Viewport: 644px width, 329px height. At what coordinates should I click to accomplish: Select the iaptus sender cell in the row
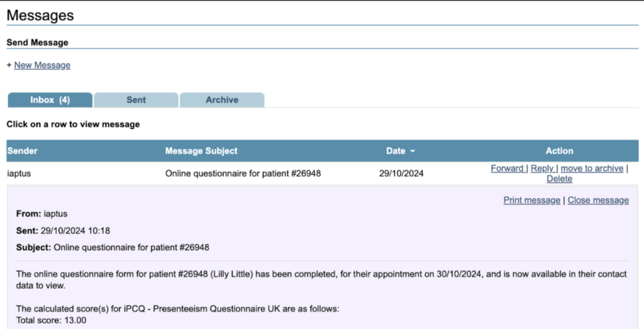(x=19, y=174)
